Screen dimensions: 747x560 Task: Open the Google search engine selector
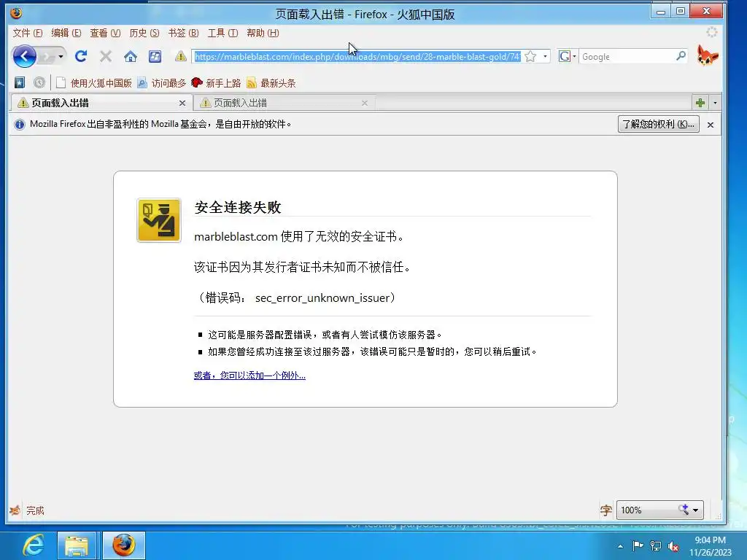click(567, 57)
